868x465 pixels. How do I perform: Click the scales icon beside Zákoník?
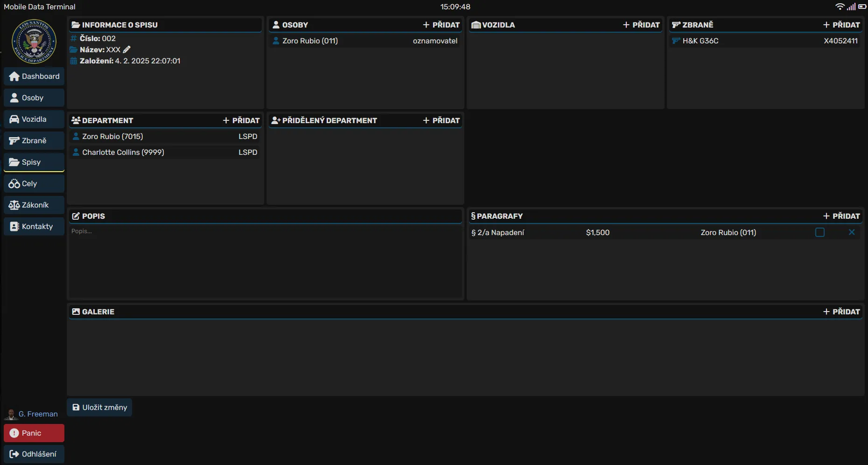click(x=14, y=205)
